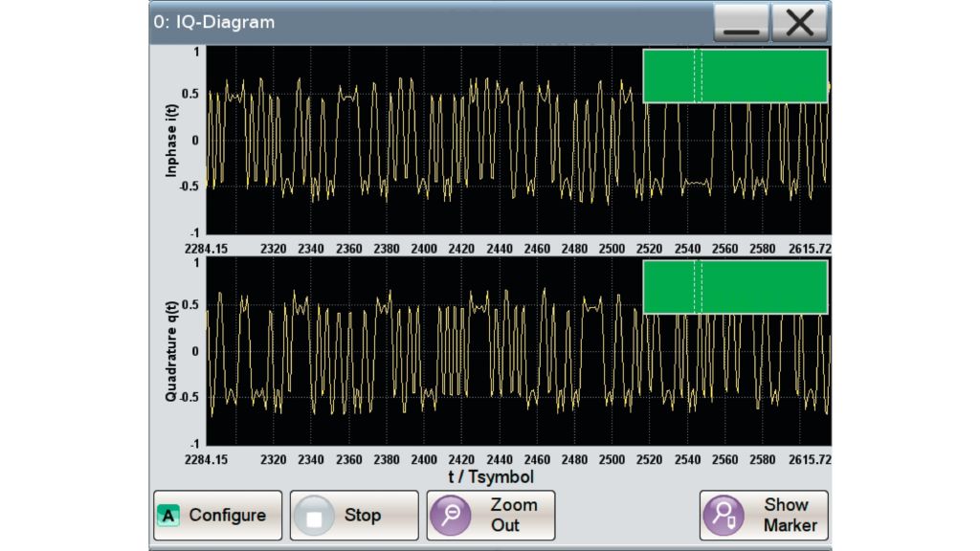980x551 pixels.
Task: Select the dashed window marker in Inphase overview
Action: coord(698,77)
